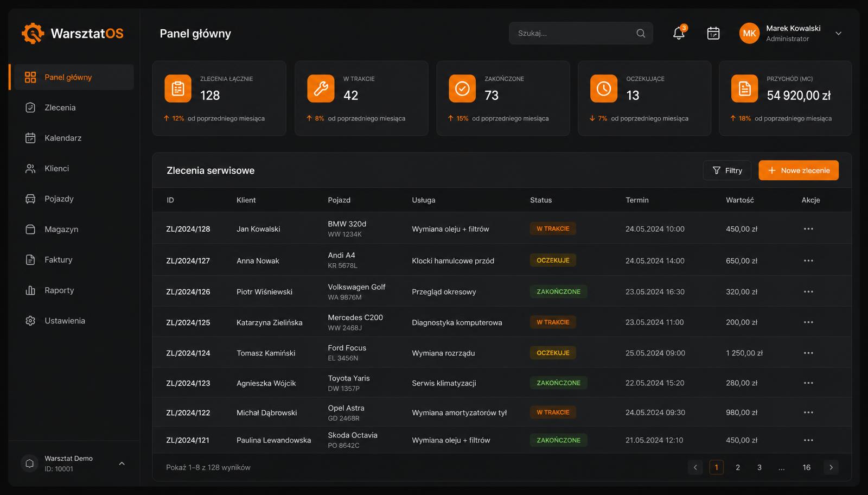Open the Filtry filter button
The height and width of the screenshot is (495, 868).
click(727, 170)
